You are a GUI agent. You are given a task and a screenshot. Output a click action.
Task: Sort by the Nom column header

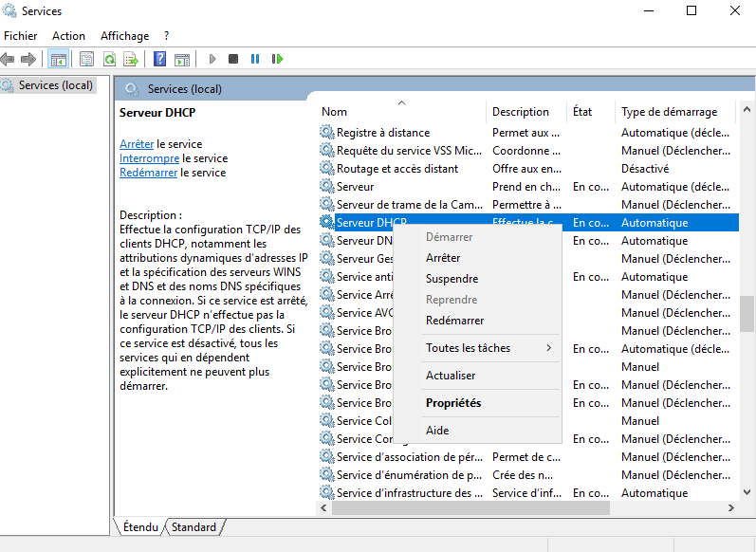(x=334, y=112)
